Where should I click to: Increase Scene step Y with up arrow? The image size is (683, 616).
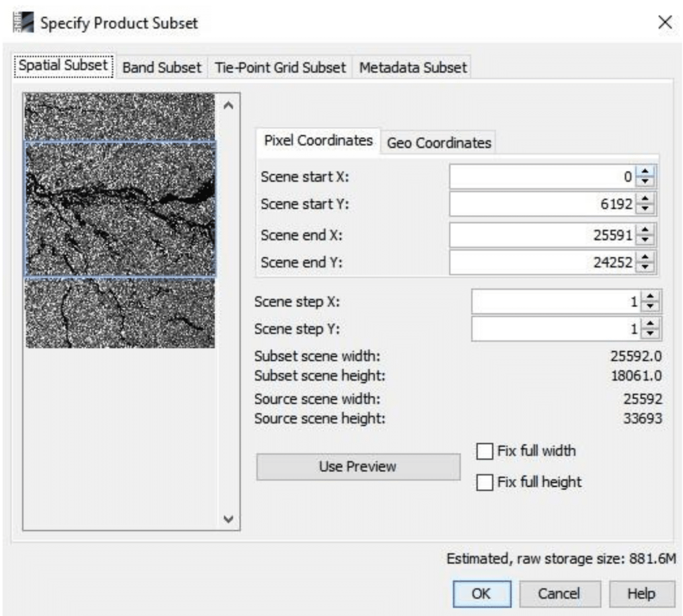[x=651, y=324]
